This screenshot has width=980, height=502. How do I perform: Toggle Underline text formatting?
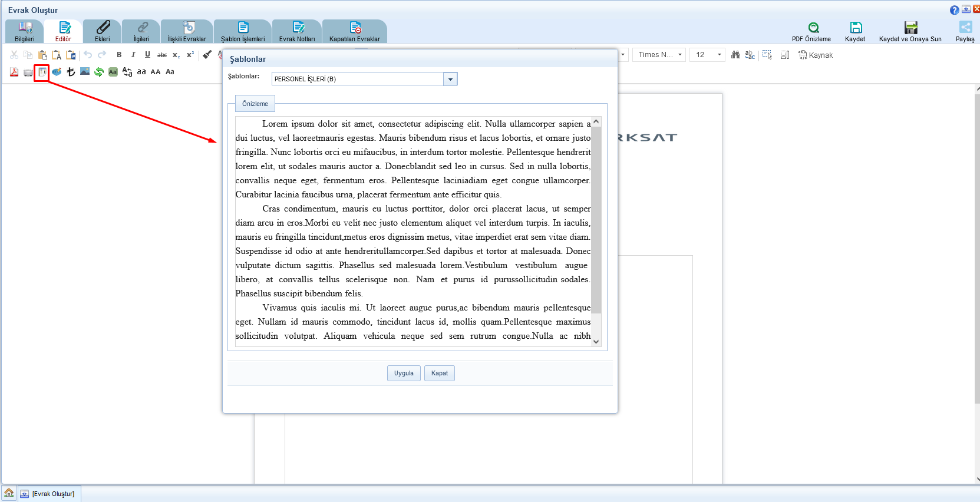(147, 55)
